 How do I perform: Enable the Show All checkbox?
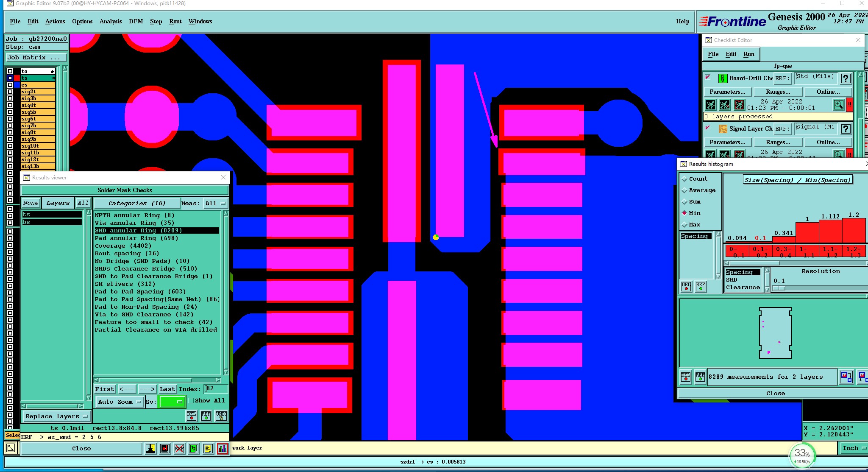[191, 401]
